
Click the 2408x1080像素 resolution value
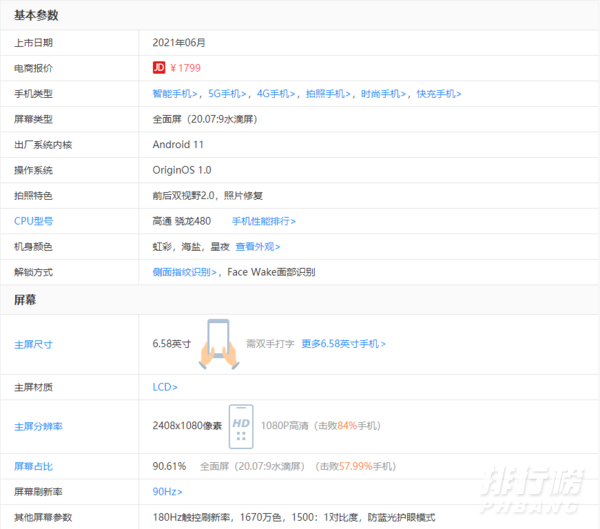[187, 426]
